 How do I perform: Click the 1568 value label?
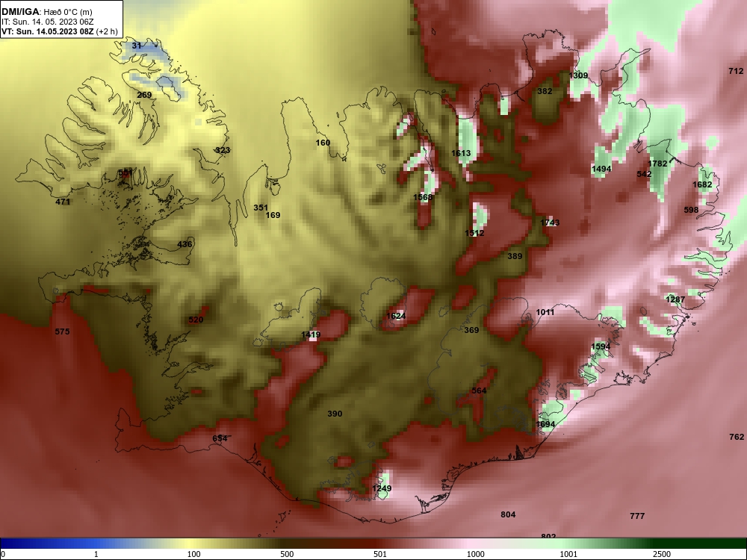coord(423,198)
